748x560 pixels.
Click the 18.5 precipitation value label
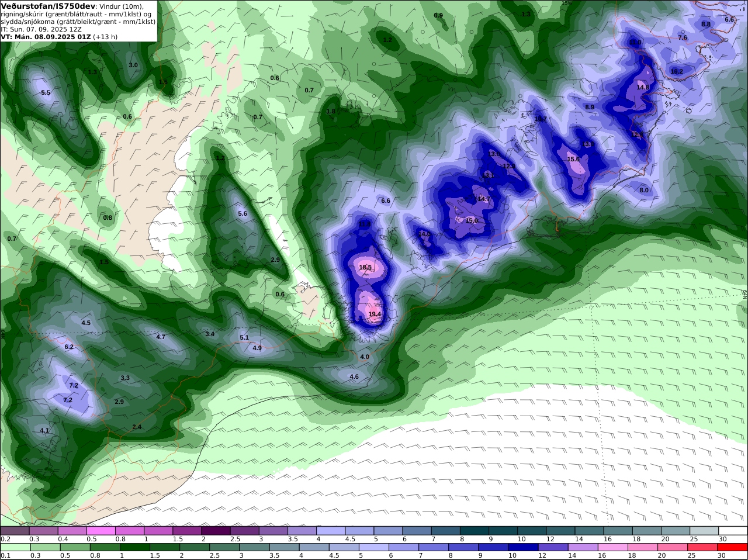click(x=365, y=268)
